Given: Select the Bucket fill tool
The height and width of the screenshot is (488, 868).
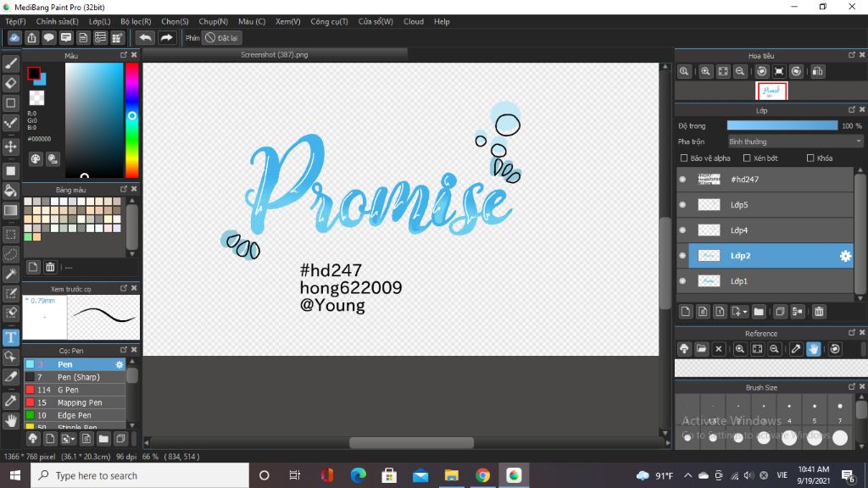Looking at the screenshot, I should click(10, 191).
